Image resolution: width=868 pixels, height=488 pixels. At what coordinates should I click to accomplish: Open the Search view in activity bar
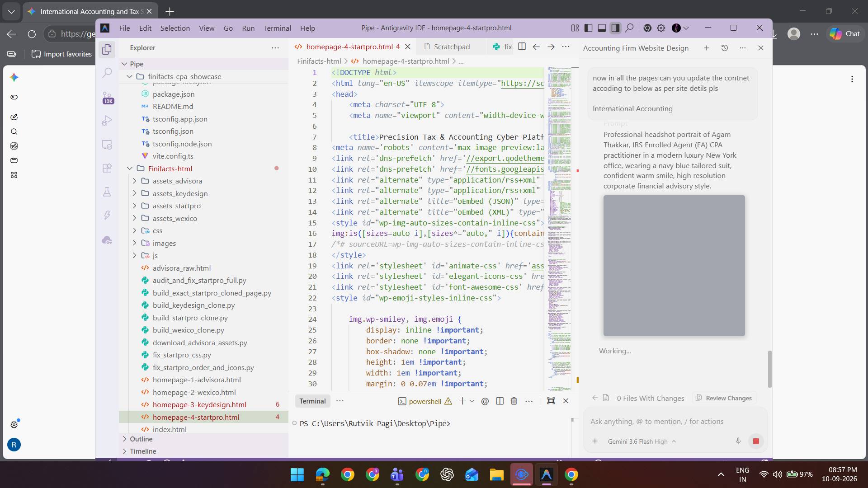pyautogui.click(x=107, y=72)
